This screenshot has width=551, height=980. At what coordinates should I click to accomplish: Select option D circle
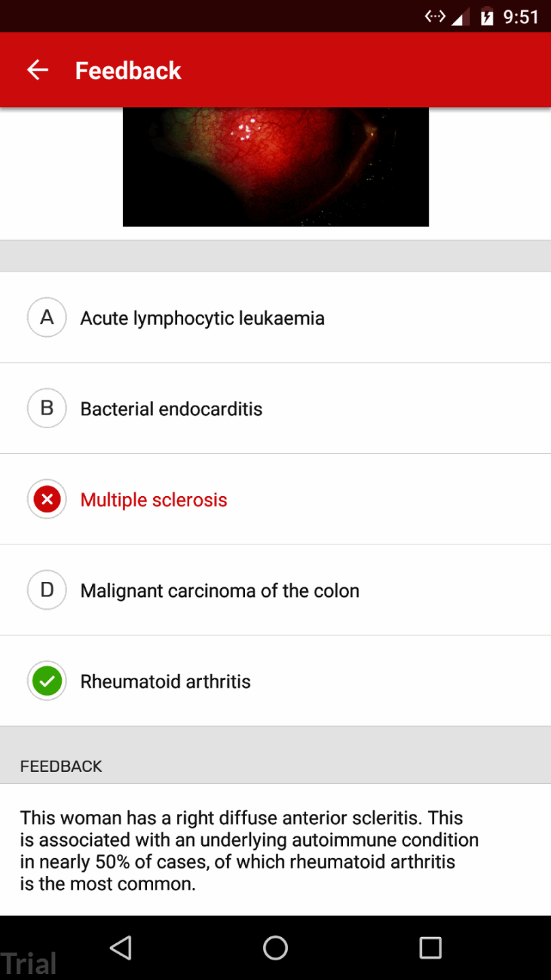click(47, 590)
